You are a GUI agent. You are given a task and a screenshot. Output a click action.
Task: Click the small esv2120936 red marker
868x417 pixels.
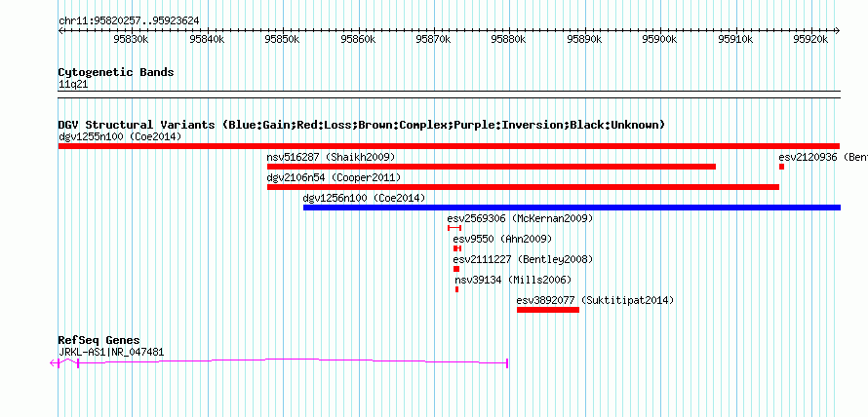[781, 167]
